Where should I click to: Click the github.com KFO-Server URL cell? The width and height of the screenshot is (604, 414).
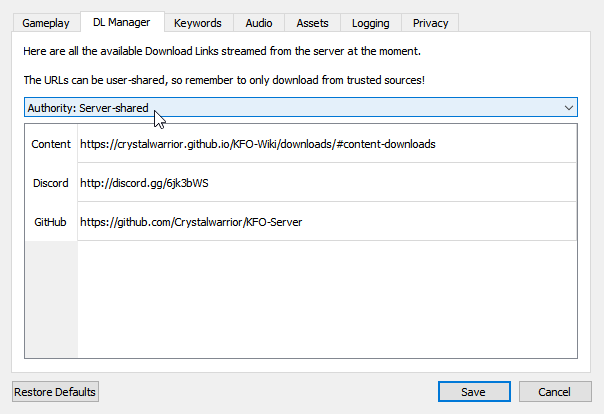click(327, 221)
